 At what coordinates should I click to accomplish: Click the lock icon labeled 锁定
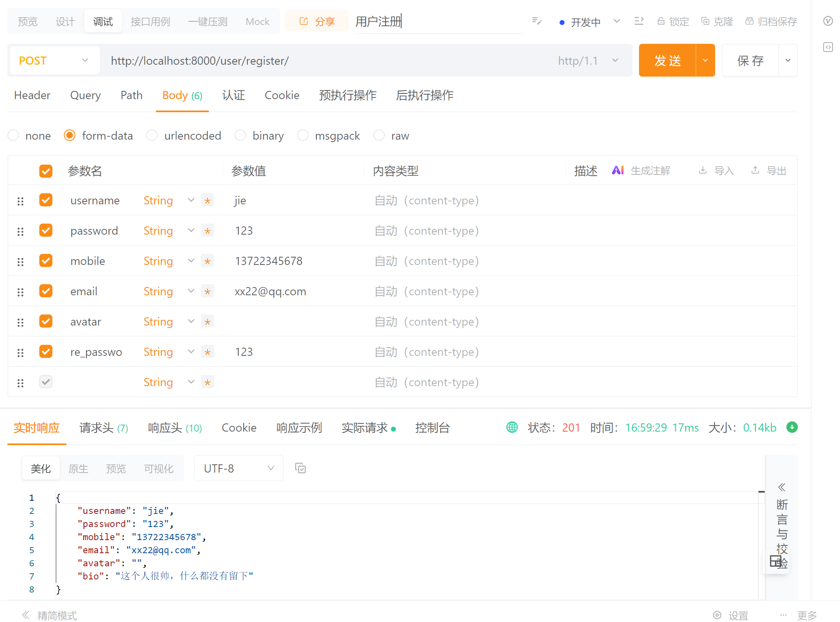click(661, 21)
